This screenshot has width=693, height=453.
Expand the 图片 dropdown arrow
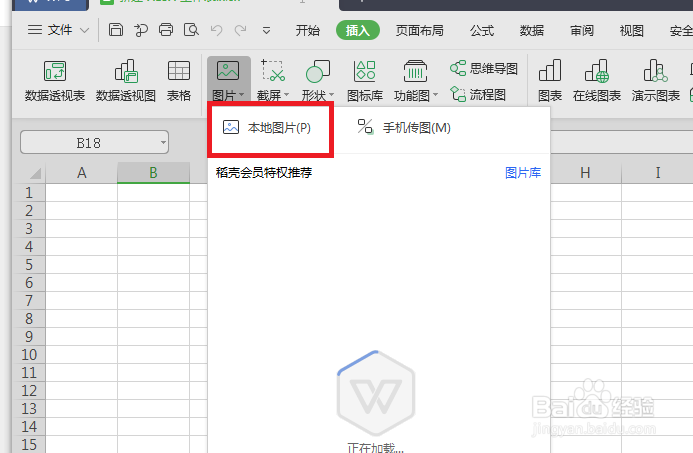pyautogui.click(x=241, y=95)
